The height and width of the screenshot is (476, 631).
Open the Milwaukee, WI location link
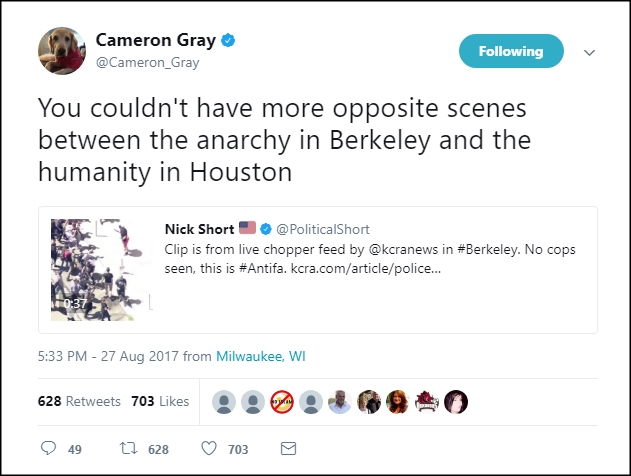tap(261, 356)
